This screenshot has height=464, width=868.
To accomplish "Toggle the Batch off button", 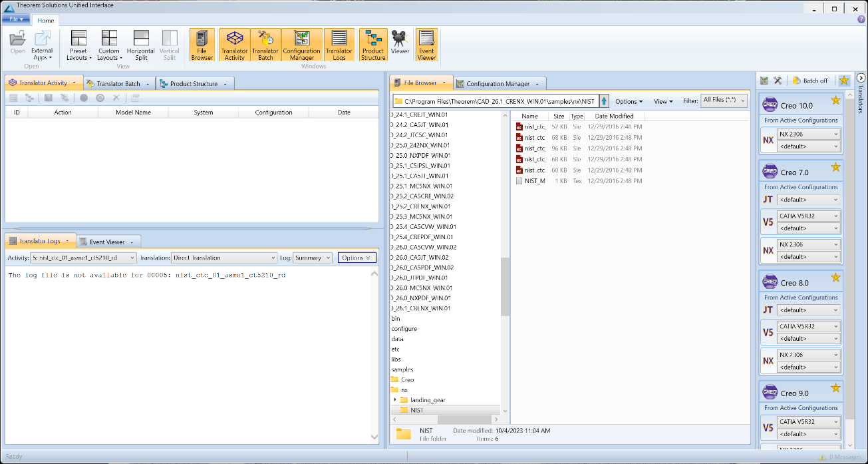I will (810, 81).
